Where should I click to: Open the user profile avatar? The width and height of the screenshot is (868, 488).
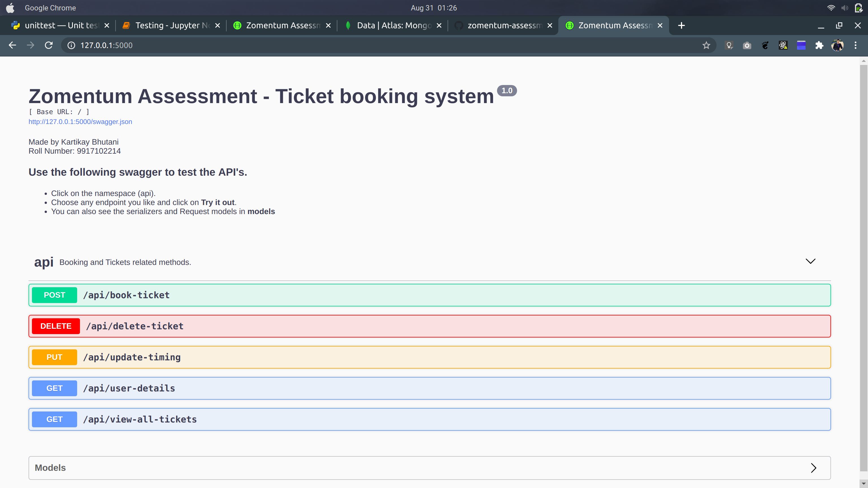point(837,45)
